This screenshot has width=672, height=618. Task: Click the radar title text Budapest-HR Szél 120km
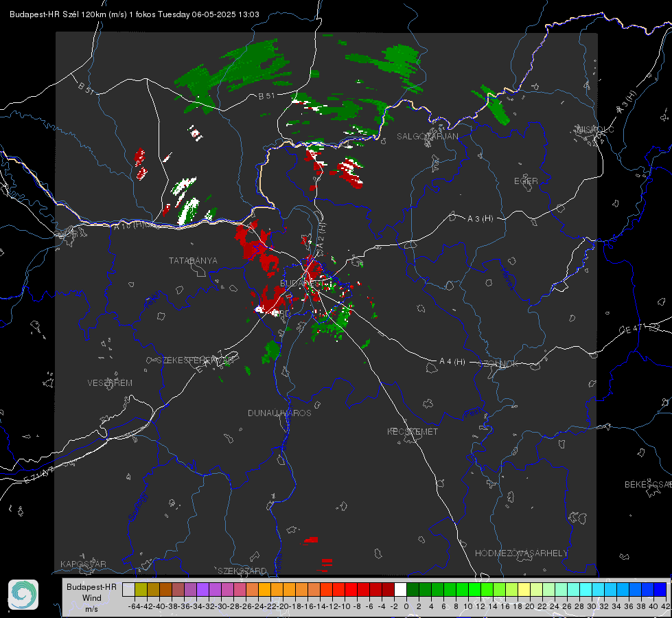pyautogui.click(x=58, y=14)
